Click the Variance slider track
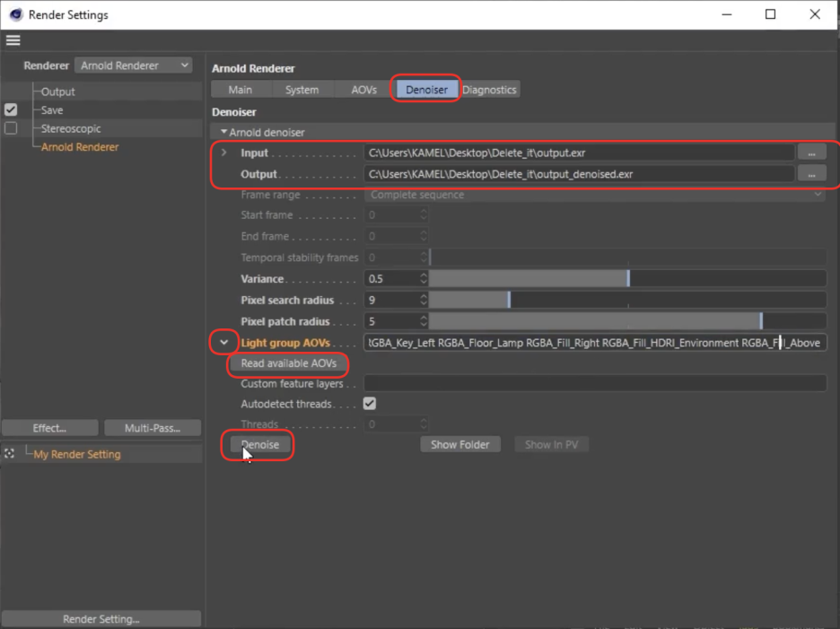This screenshot has width=840, height=629. click(627, 278)
